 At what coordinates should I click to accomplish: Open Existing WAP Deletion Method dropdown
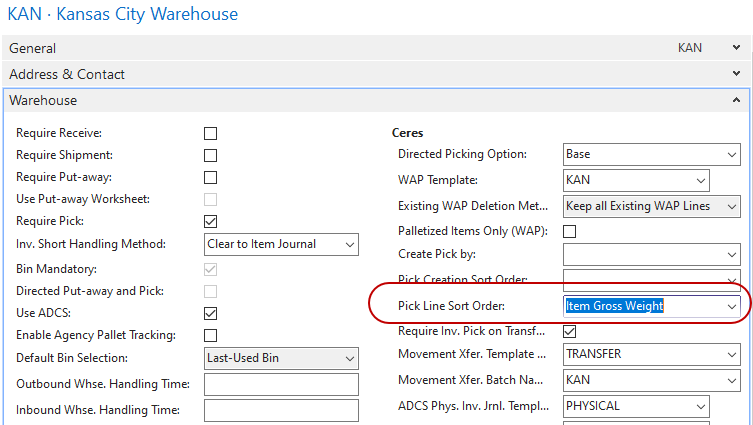point(732,206)
